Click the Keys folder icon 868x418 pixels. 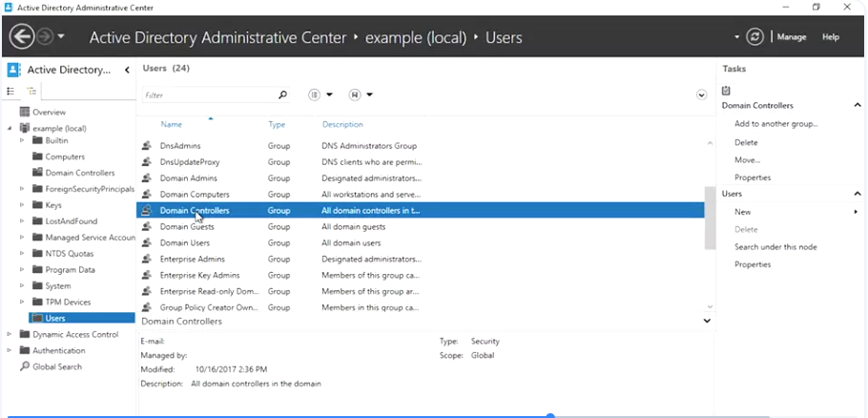point(37,205)
